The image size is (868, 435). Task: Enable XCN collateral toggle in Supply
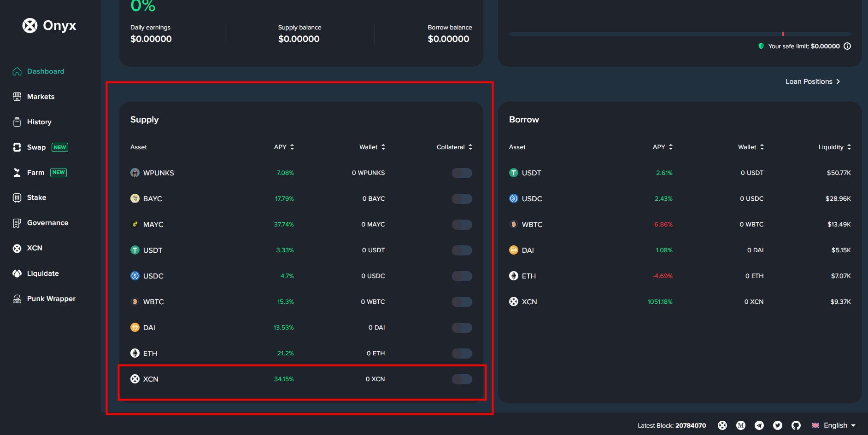(462, 379)
